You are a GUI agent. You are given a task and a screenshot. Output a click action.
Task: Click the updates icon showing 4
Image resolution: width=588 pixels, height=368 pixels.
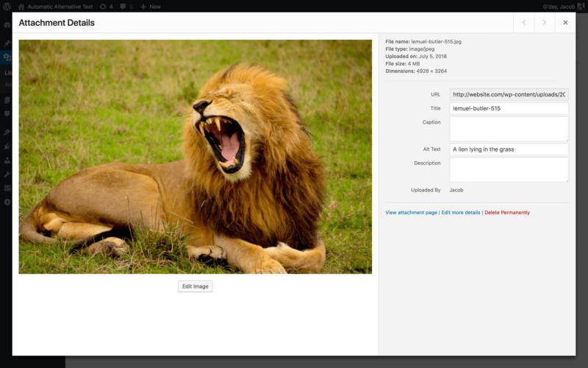(x=106, y=6)
